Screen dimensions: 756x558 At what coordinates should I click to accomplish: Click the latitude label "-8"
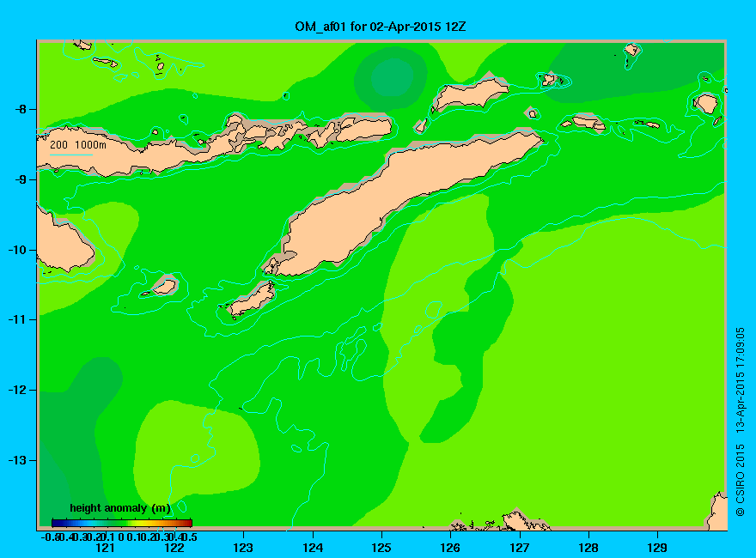pyautogui.click(x=21, y=109)
